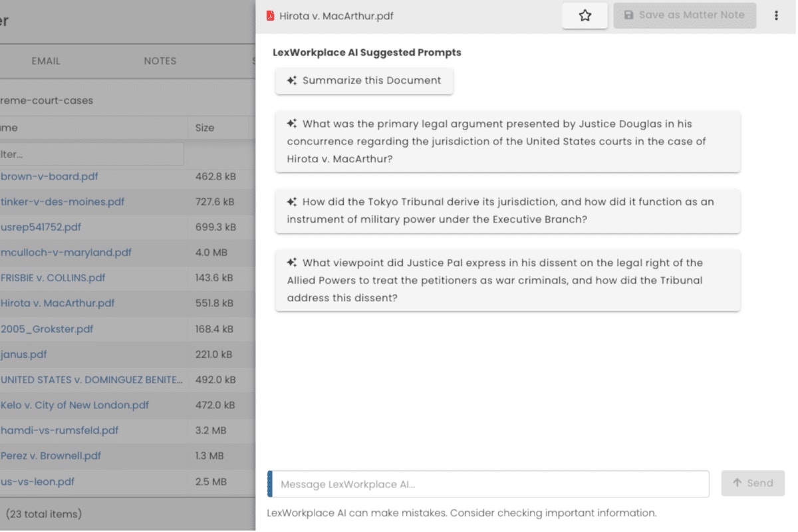This screenshot has height=532, width=798.
Task: Choose Summarize this Document prompt
Action: [x=364, y=80]
